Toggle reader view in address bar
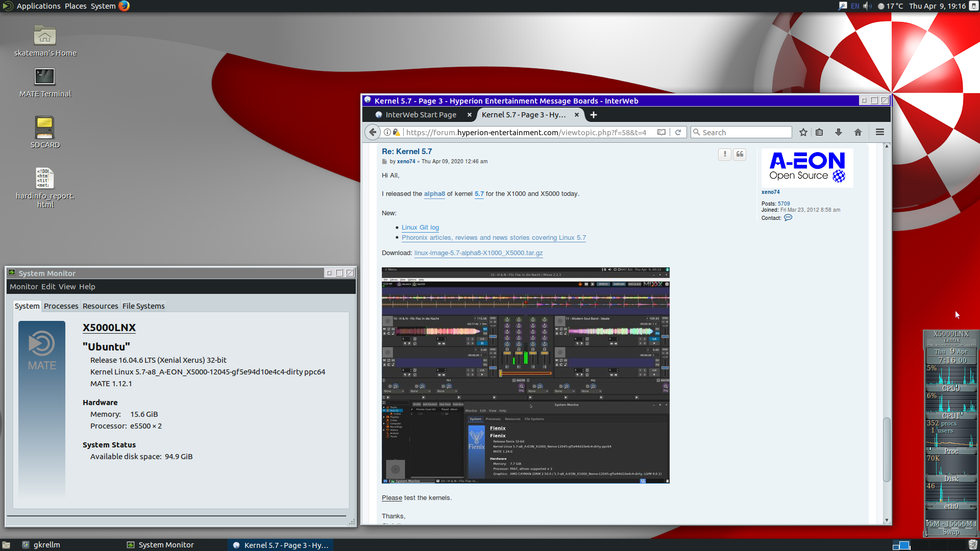The image size is (980, 551). tap(661, 132)
